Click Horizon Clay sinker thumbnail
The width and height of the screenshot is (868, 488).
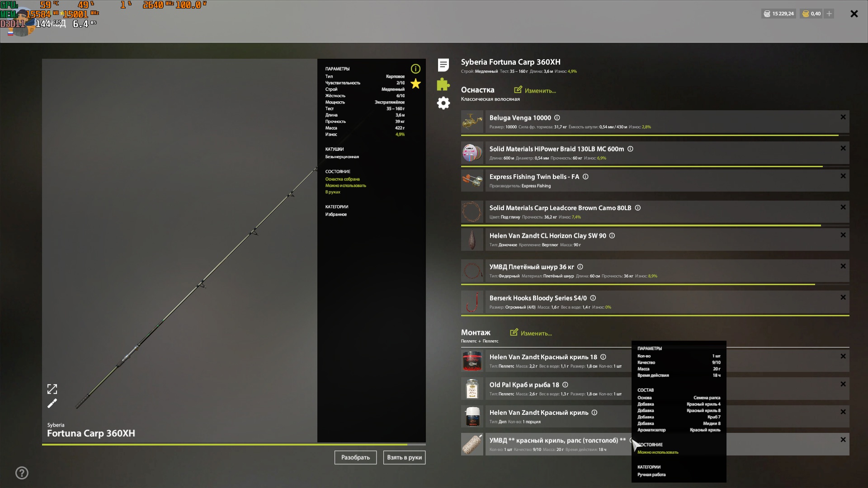tap(472, 239)
